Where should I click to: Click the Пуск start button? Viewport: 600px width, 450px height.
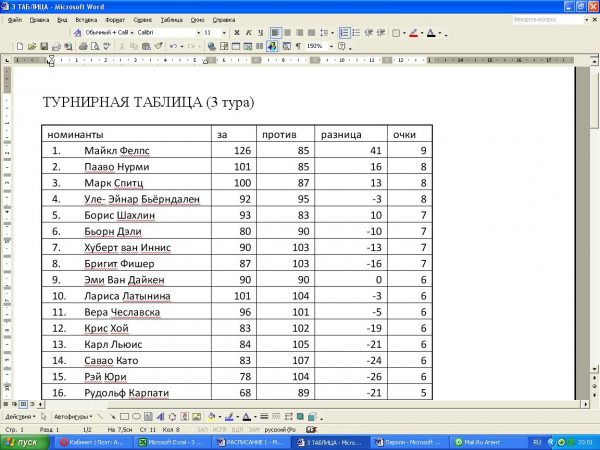click(22, 441)
